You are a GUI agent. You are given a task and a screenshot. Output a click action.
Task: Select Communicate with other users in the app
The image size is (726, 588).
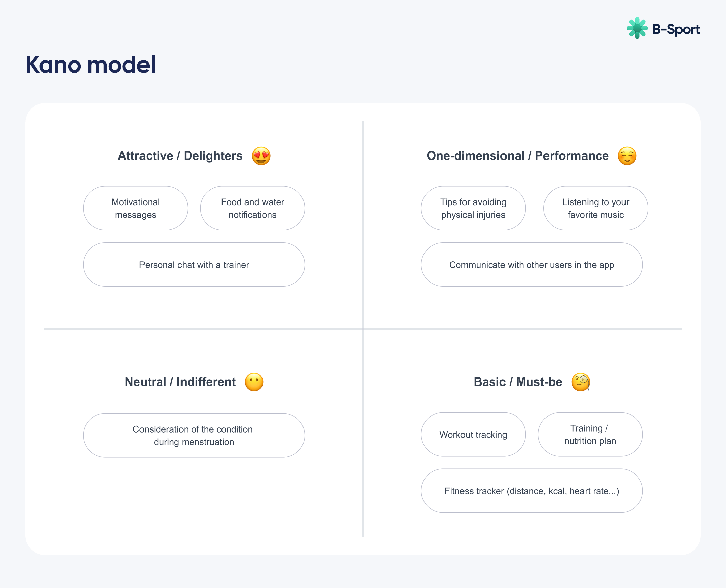click(x=531, y=265)
